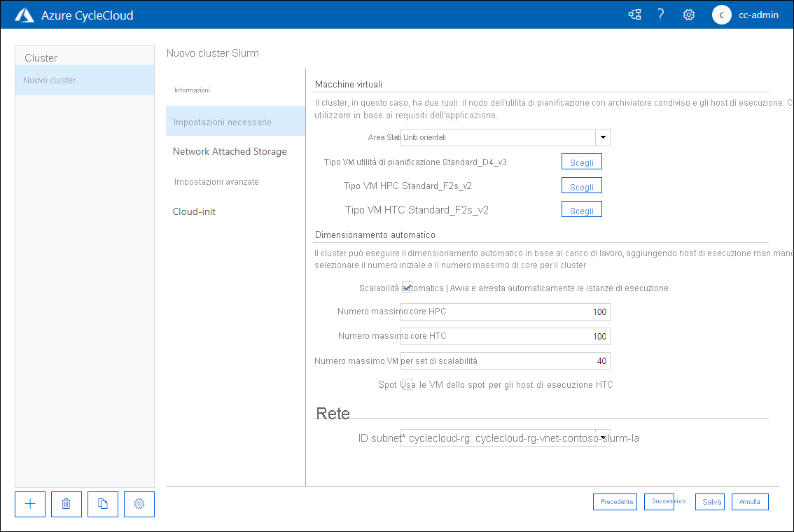Open cluster options via the bottom gear icon
The height and width of the screenshot is (532, 794).
point(139,504)
